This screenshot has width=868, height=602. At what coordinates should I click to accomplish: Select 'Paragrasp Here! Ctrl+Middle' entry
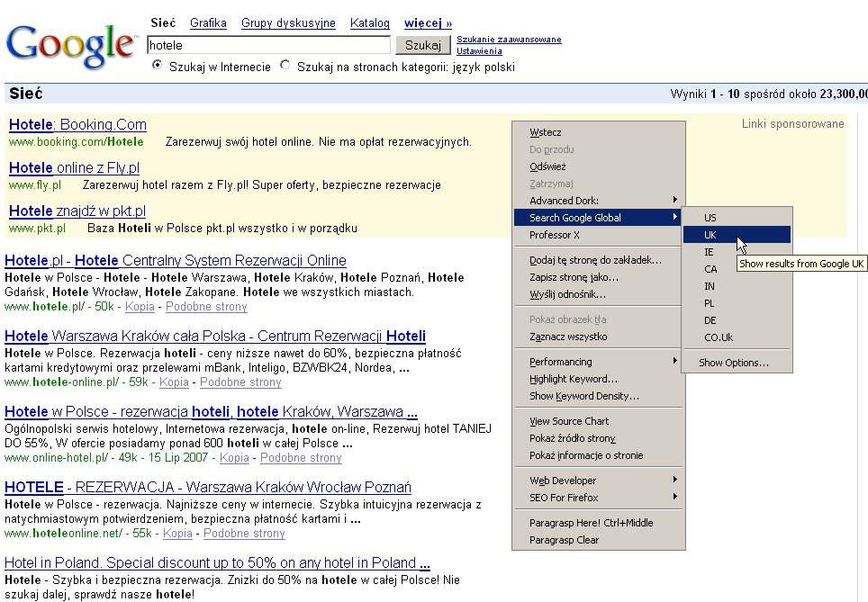(599, 523)
